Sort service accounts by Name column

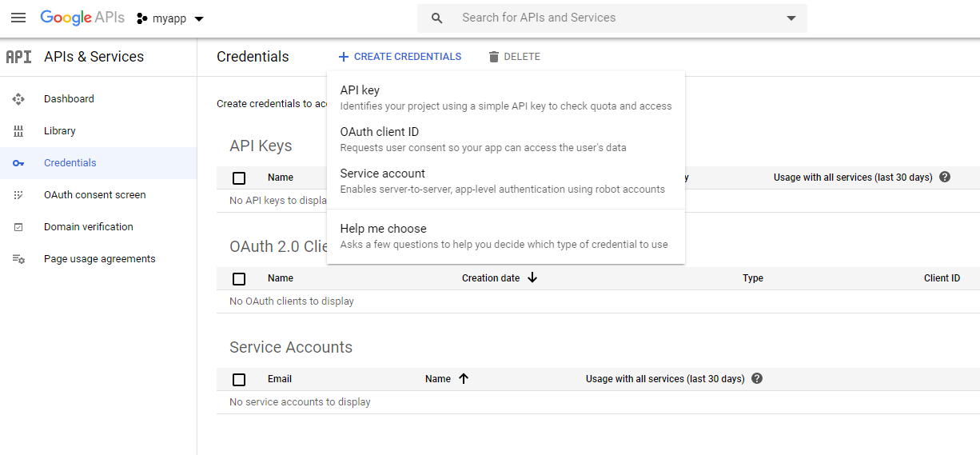[x=438, y=379]
